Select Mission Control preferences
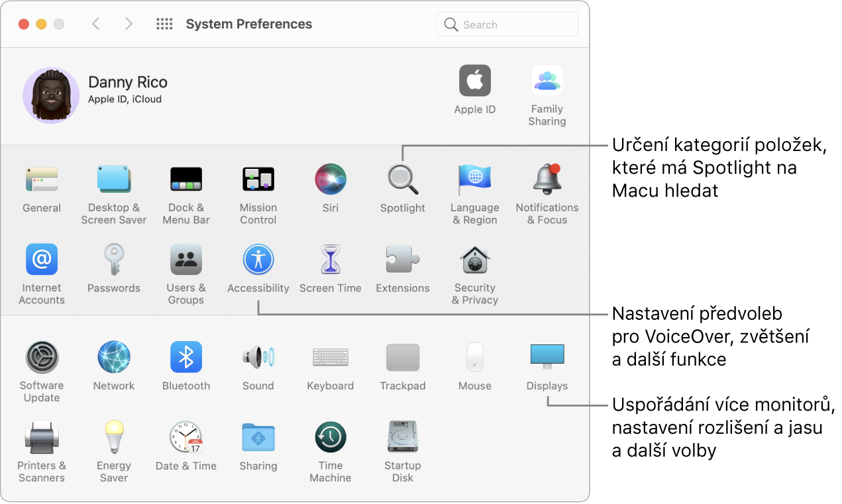This screenshot has height=504, width=842. [x=258, y=180]
